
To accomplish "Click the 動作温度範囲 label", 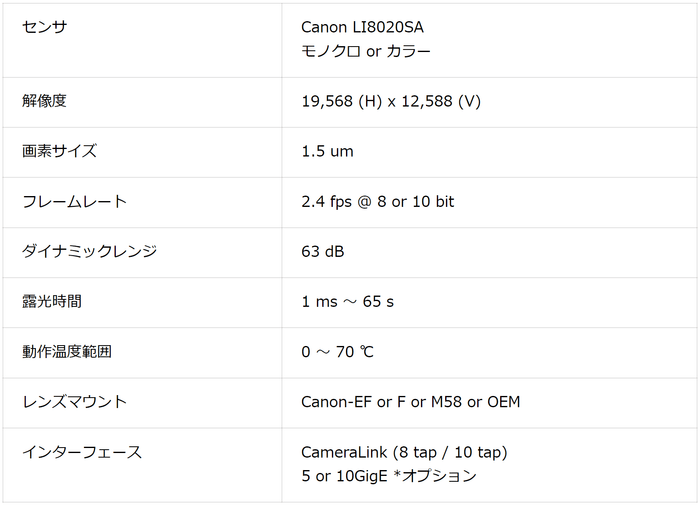I will [67, 351].
